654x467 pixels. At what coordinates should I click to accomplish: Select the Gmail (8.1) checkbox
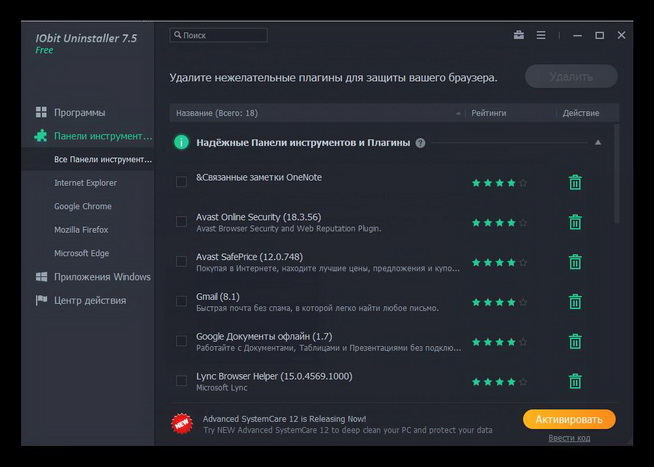coord(181,301)
